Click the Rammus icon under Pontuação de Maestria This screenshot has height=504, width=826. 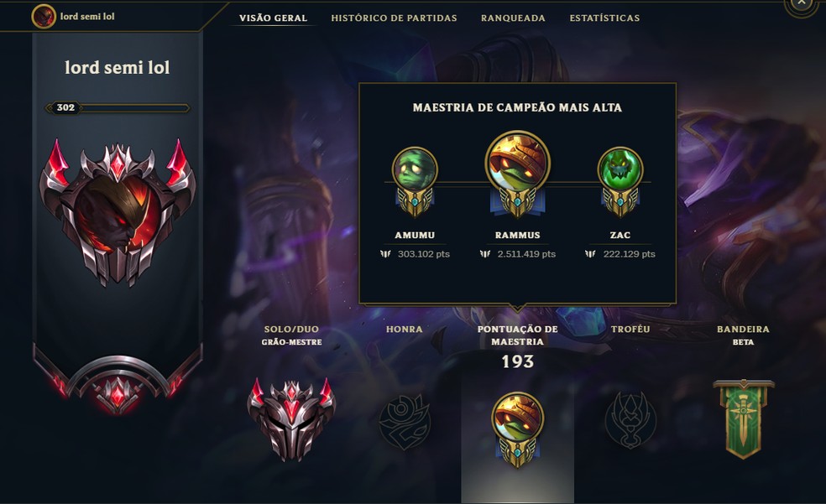tap(517, 429)
